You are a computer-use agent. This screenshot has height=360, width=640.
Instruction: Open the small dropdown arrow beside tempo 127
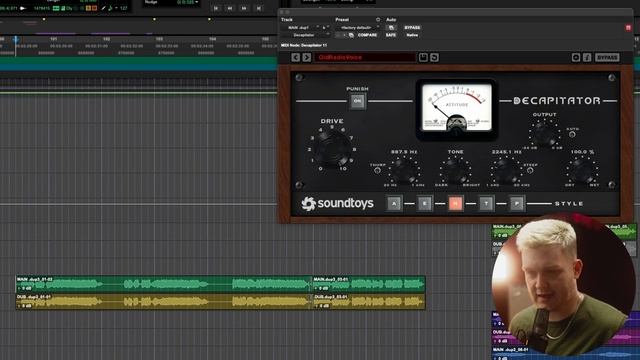pos(116,8)
